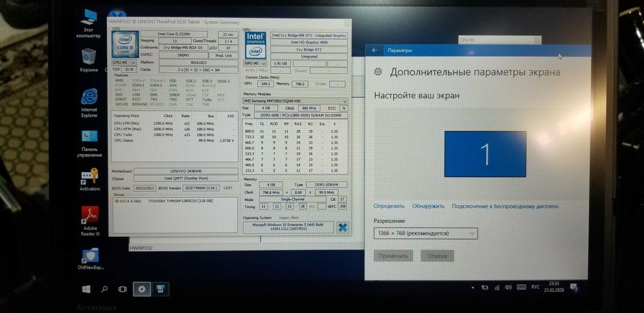Click the Обнаружить link
This screenshot has height=313, width=644.
point(428,206)
